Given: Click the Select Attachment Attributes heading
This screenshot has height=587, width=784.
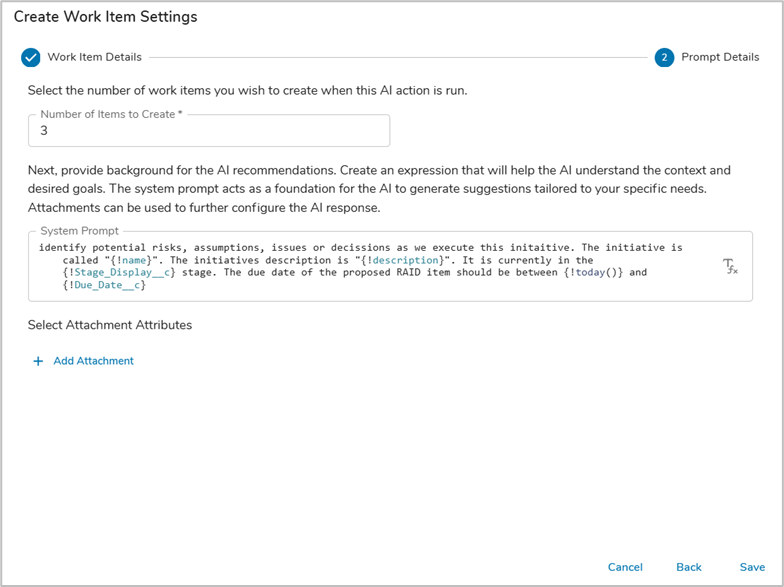Looking at the screenshot, I should 110,325.
